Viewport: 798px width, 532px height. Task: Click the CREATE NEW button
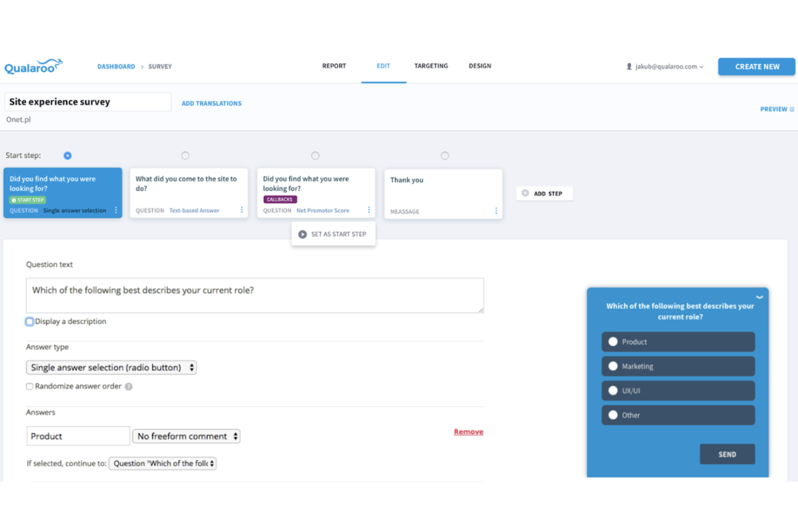(756, 66)
